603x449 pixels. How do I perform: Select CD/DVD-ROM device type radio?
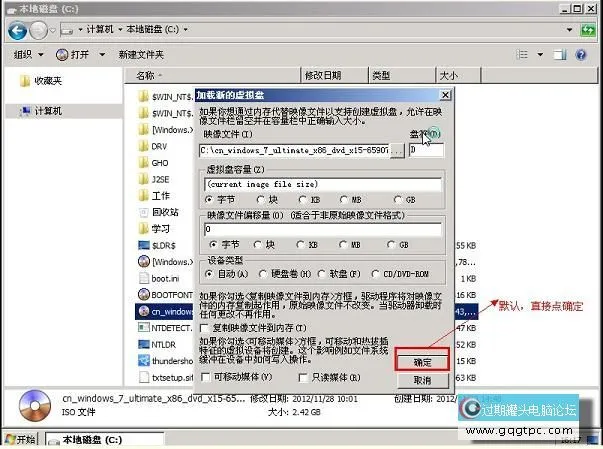[x=375, y=274]
